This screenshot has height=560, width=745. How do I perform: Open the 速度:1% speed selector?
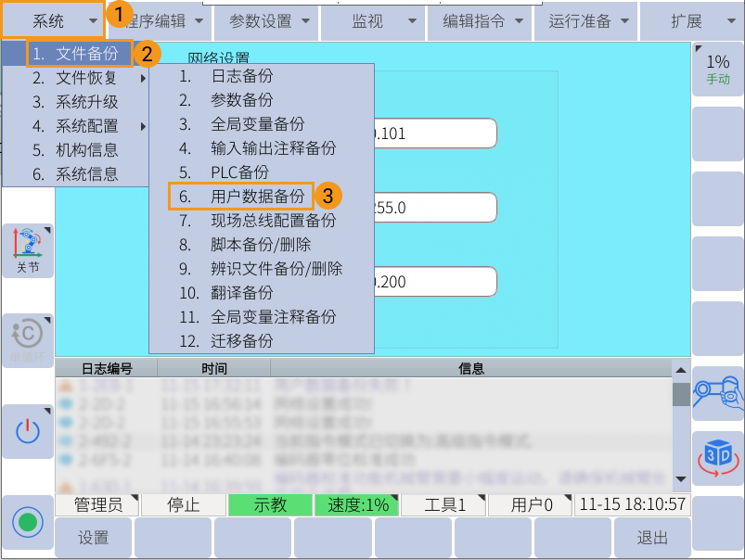(357, 504)
